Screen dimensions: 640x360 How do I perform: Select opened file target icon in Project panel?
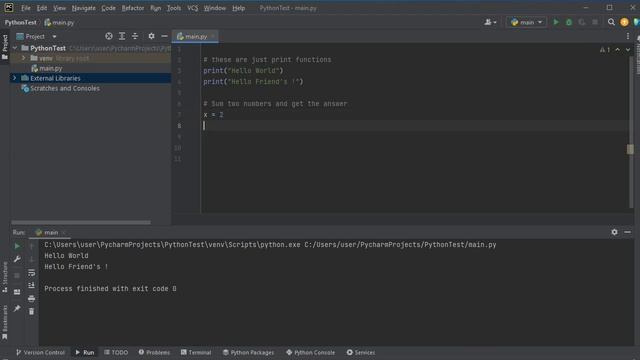[x=109, y=36]
